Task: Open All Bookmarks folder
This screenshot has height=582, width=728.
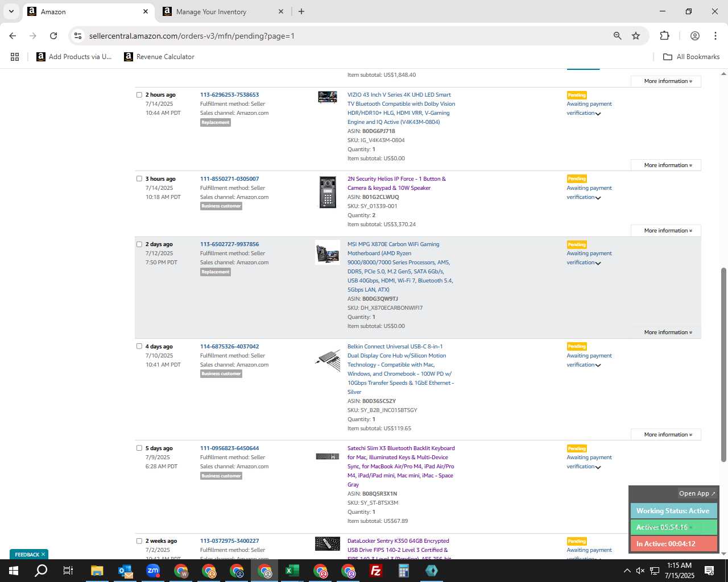Action: tap(692, 57)
